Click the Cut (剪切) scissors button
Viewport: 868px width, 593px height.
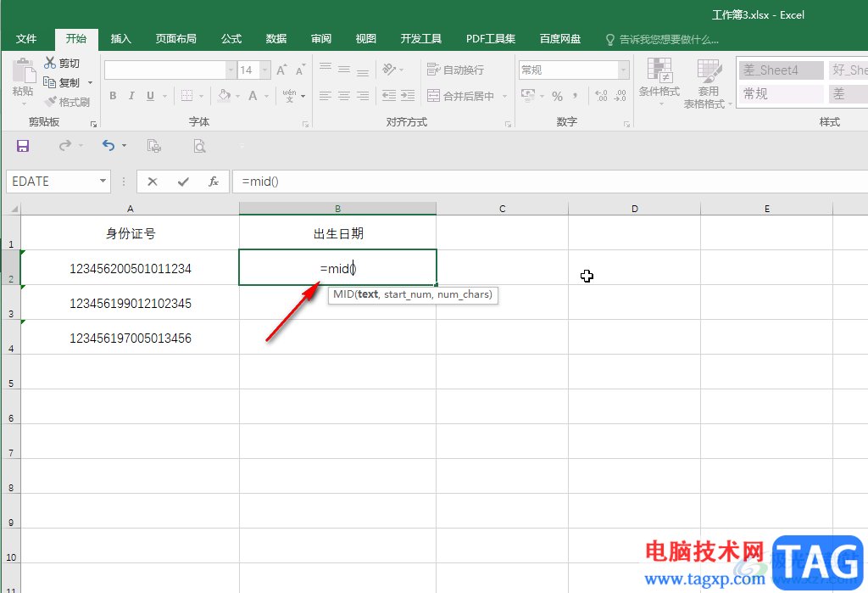point(62,63)
